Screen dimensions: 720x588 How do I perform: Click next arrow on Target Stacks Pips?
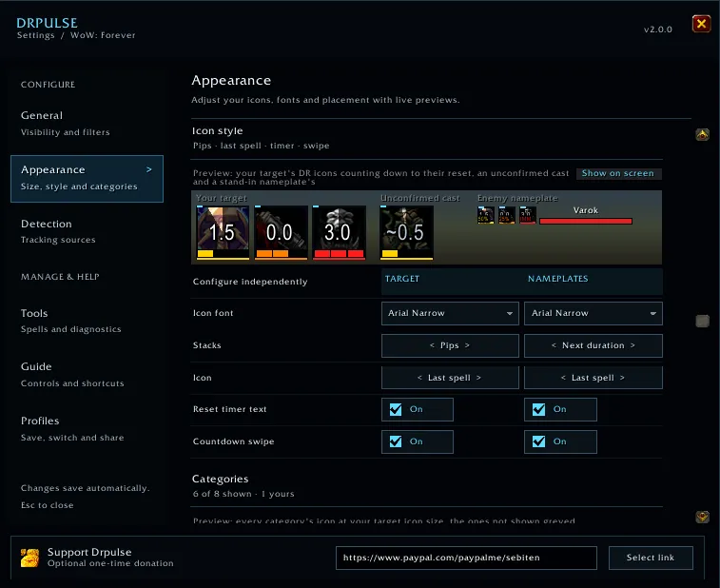coord(467,345)
